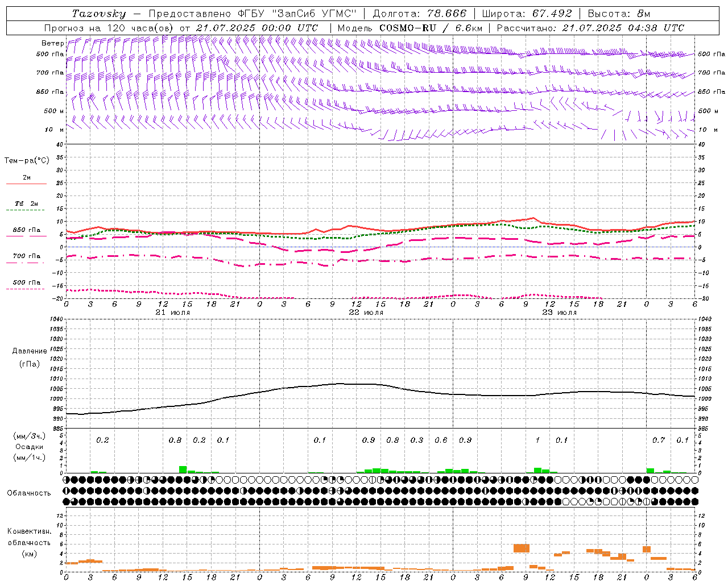Click the (км) unit label
This screenshot has width=728, height=582.
pos(30,554)
